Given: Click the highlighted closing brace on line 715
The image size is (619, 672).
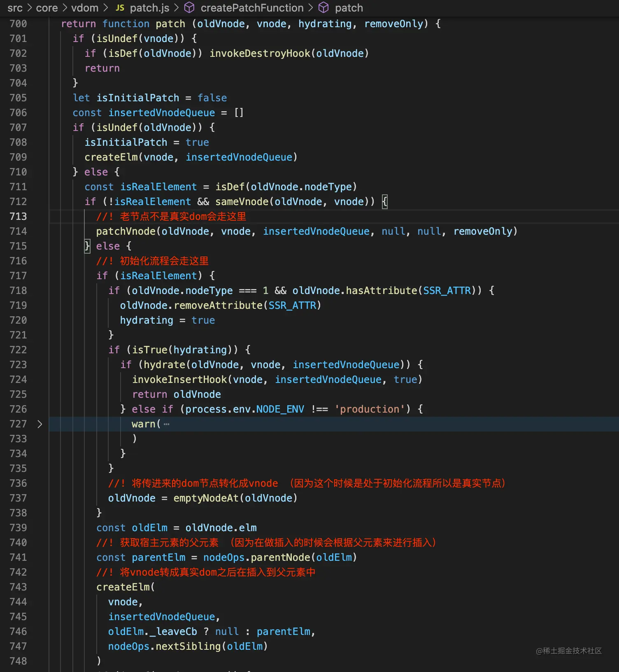Looking at the screenshot, I should [87, 246].
